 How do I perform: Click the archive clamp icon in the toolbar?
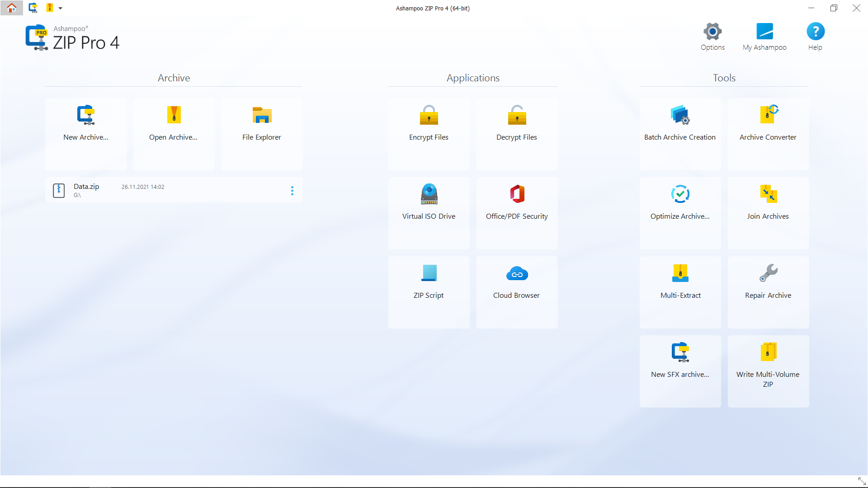click(x=32, y=8)
